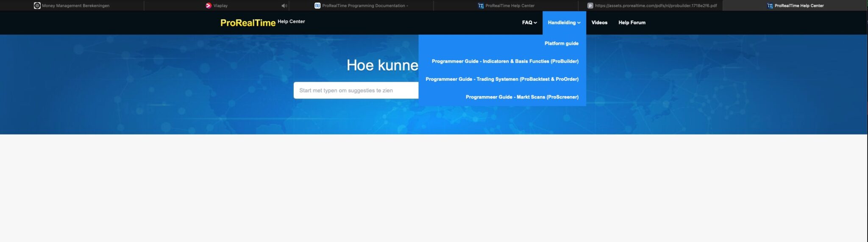Switch to ProRealTime Programming Documentation tab

tap(361, 5)
